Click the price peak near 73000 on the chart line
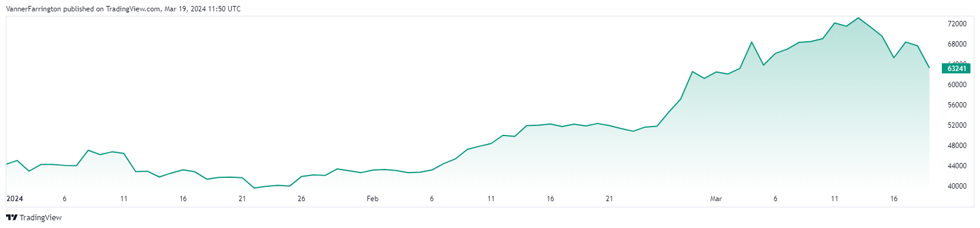The image size is (980, 228). (x=858, y=18)
